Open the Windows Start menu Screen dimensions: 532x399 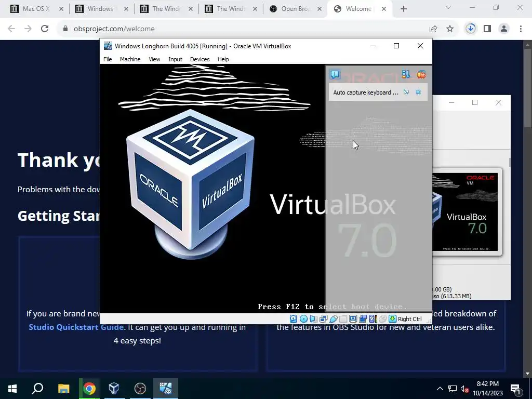tap(12, 389)
